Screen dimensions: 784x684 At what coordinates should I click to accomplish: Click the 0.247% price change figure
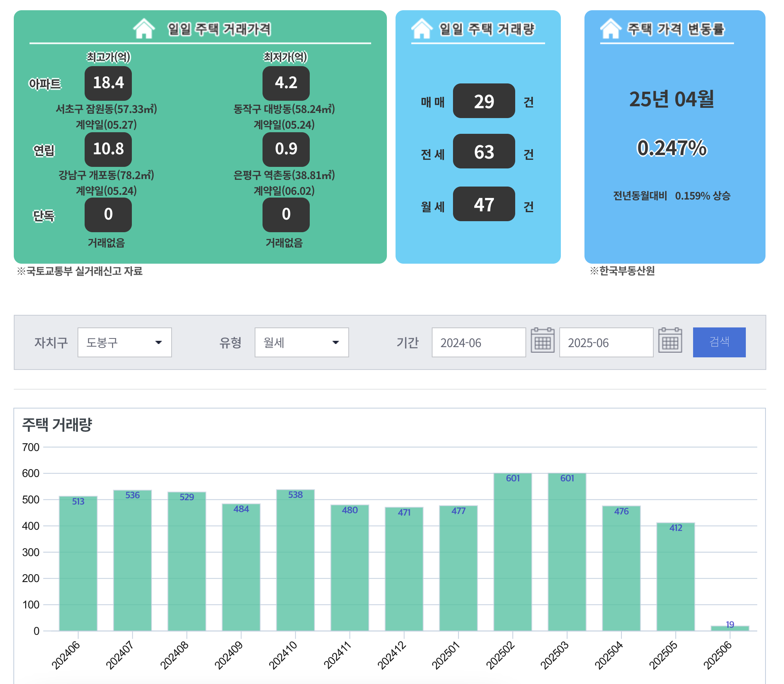[672, 148]
